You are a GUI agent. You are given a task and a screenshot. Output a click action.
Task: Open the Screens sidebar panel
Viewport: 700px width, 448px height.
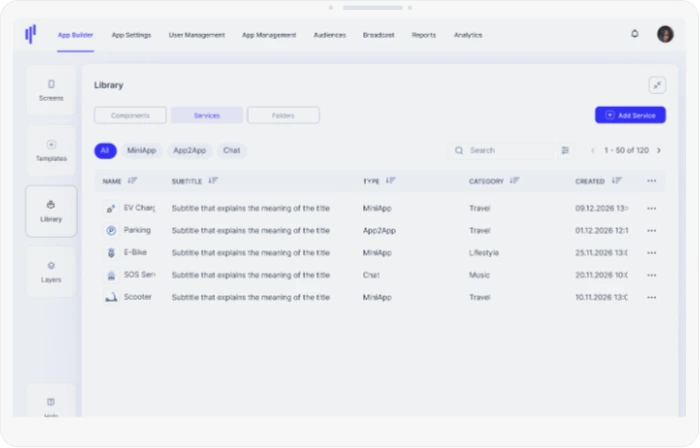click(51, 90)
